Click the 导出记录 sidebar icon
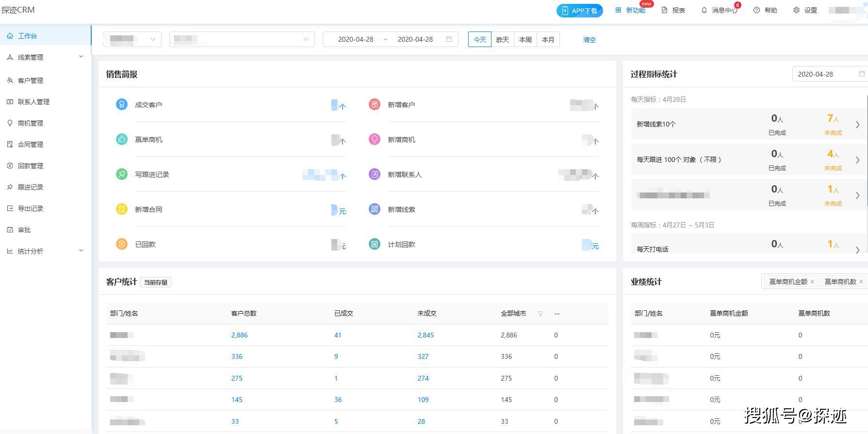This screenshot has height=434, width=868. pos(10,209)
